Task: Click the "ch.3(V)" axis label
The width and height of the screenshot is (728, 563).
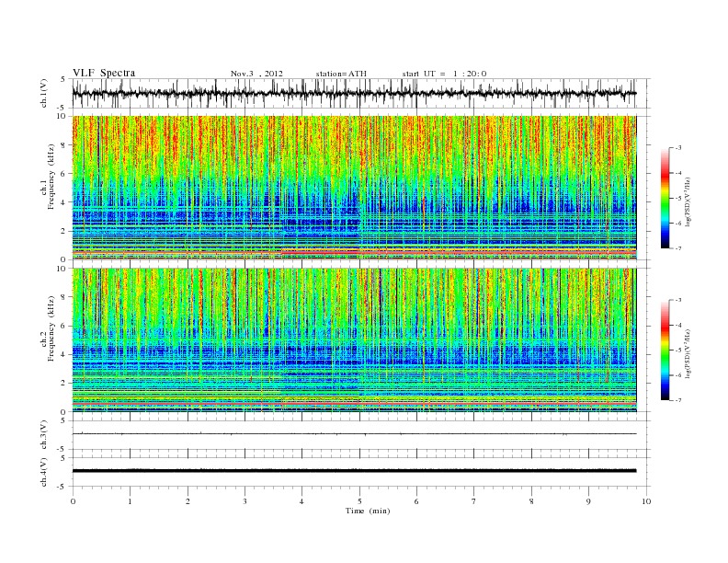Action: pyautogui.click(x=44, y=435)
